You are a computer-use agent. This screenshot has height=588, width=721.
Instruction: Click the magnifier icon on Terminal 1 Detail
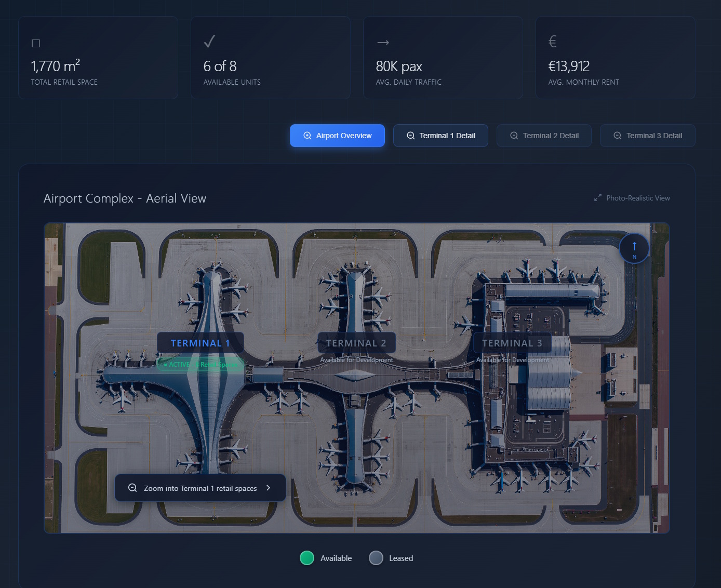[411, 136]
